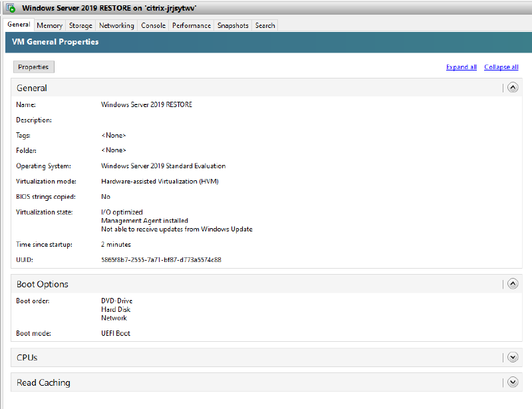532x409 pixels.
Task: Click the Collapse all link
Action: [501, 67]
